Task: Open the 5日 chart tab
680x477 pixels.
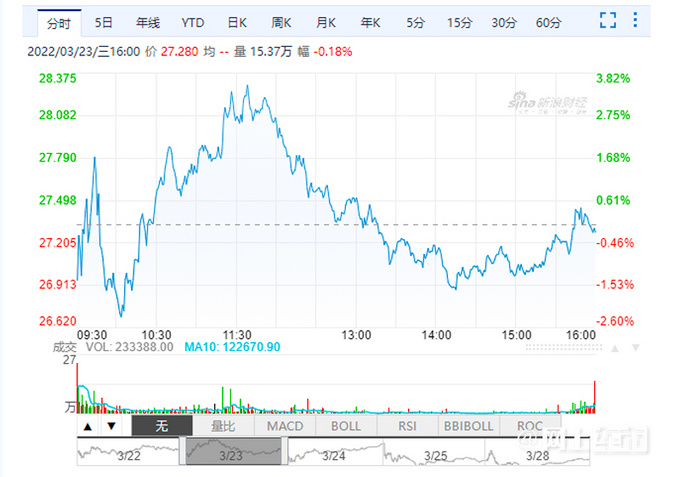Action: [104, 23]
